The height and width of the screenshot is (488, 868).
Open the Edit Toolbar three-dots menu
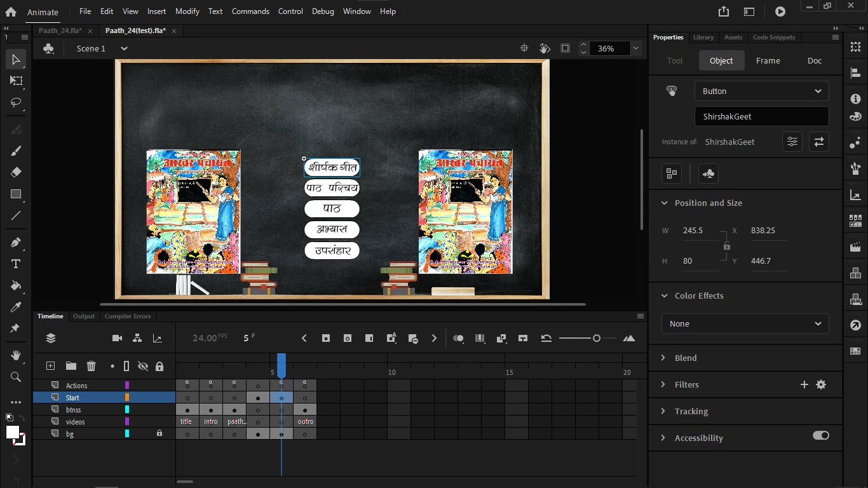coord(16,402)
